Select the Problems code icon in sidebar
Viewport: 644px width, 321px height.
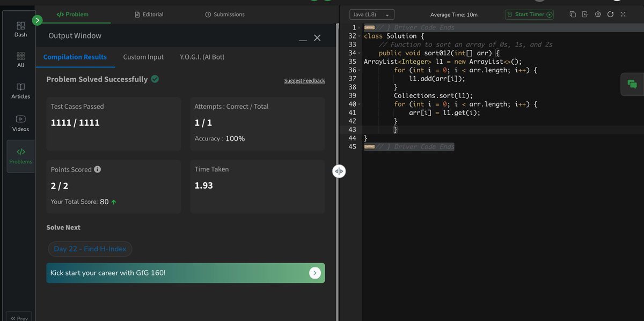click(20, 152)
